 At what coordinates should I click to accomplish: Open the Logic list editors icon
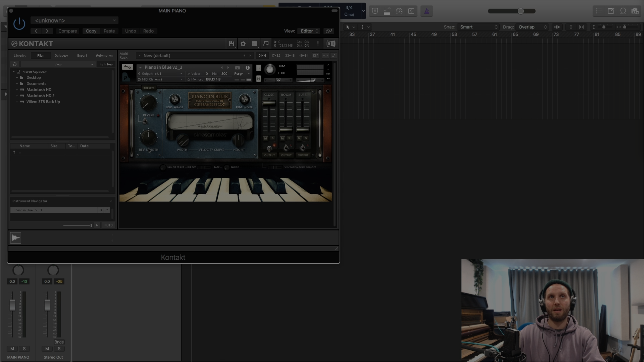[x=599, y=11]
